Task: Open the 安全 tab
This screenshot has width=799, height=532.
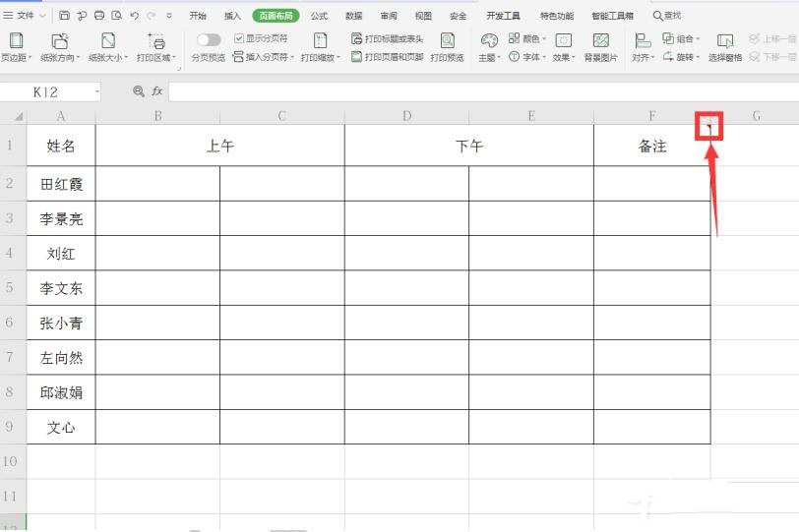Action: click(x=459, y=16)
